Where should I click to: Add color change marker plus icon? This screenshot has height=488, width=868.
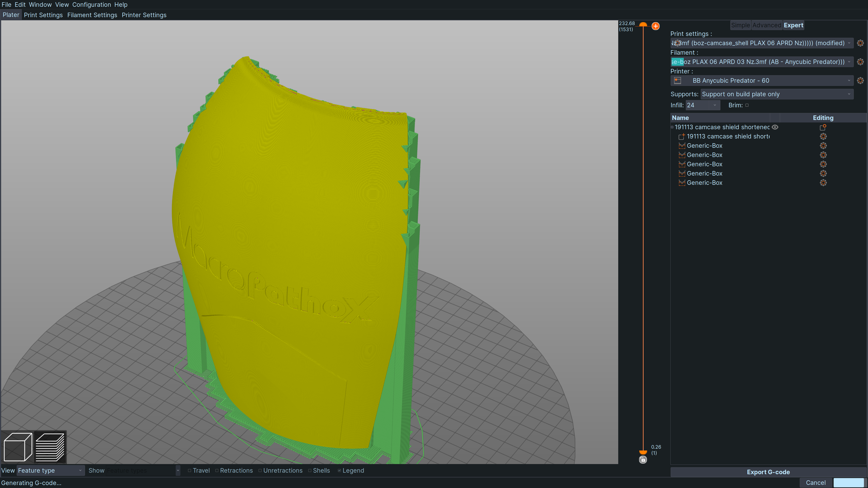click(655, 26)
